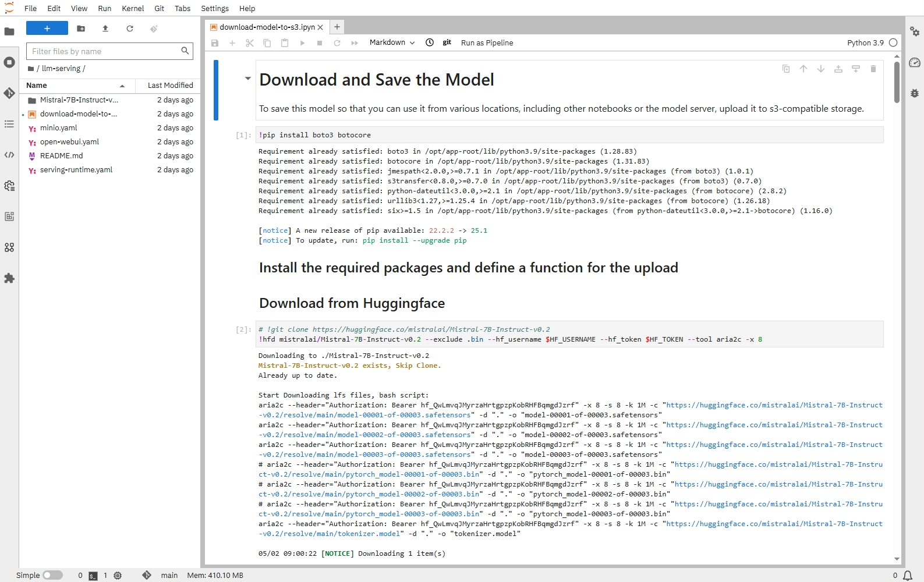Open the Settings menu
Screen dimensions: 924x582
pos(215,8)
